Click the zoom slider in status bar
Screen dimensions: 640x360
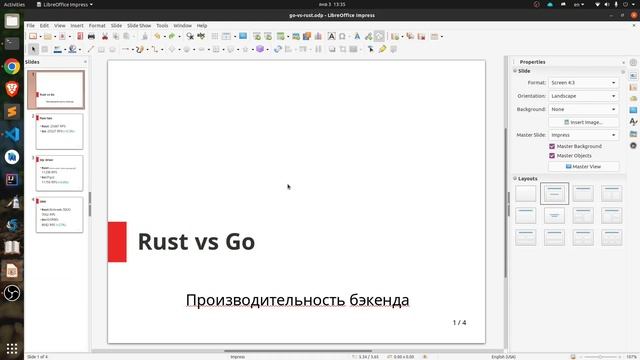pos(600,357)
